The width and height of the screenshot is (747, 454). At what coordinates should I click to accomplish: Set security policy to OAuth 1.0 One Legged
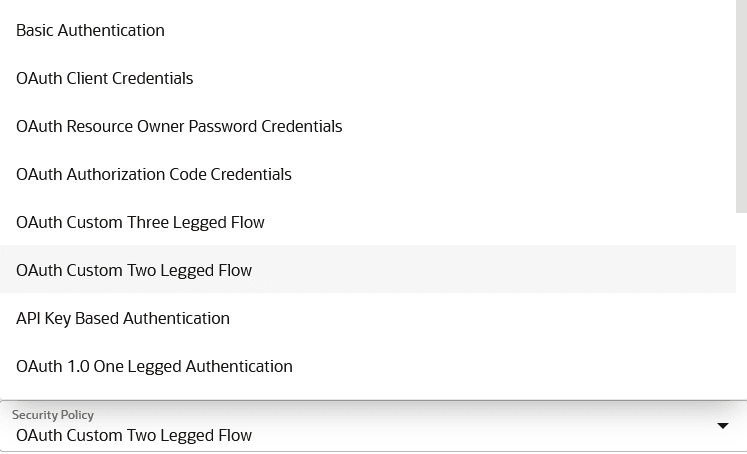click(368, 366)
